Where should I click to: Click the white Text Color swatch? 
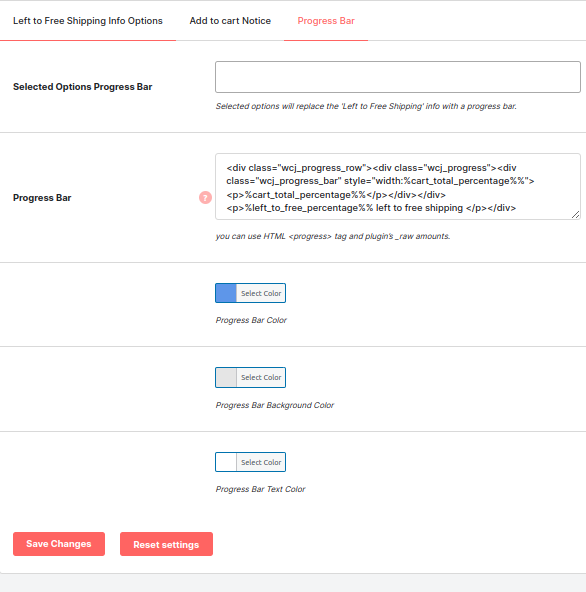(226, 462)
